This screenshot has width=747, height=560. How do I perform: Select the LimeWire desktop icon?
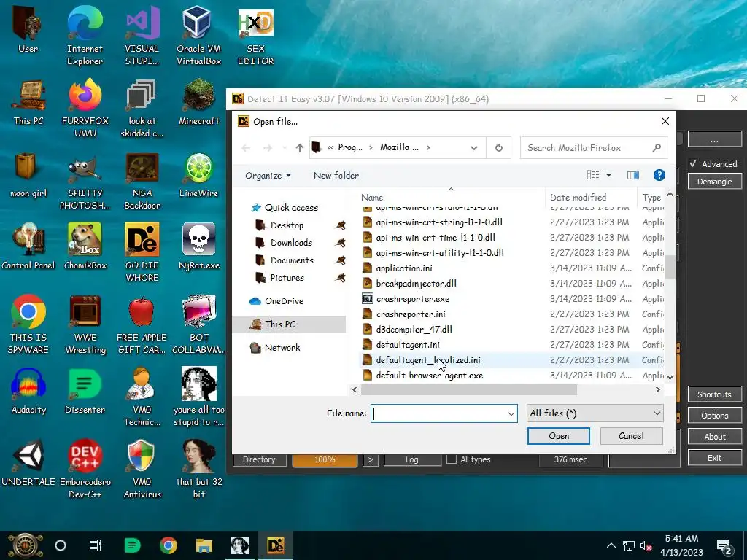tap(198, 175)
